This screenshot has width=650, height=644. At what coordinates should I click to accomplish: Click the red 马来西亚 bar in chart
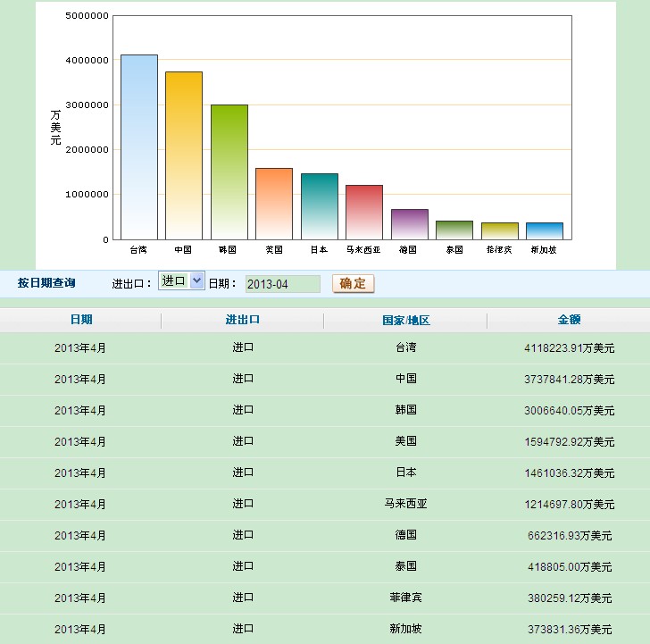364,213
